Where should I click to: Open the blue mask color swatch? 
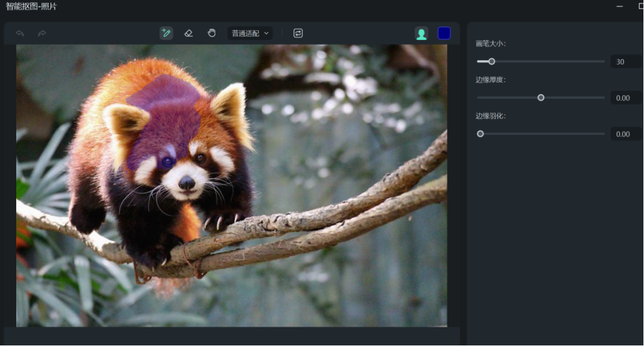(x=444, y=34)
